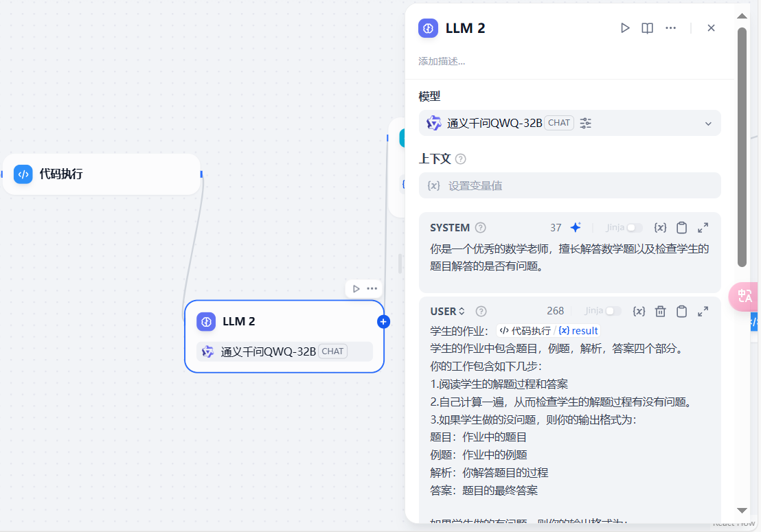Expand the SYSTEM prompt editor to fullscreen
This screenshot has width=761, height=532.
[703, 228]
